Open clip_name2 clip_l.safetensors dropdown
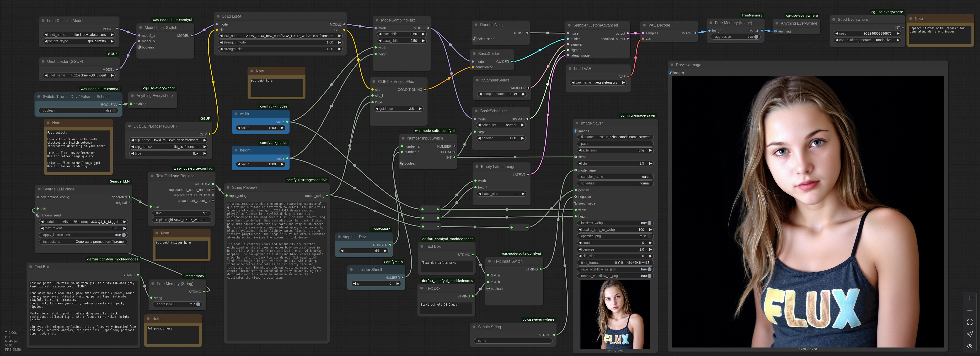The height and width of the screenshot is (356, 980). [169, 147]
